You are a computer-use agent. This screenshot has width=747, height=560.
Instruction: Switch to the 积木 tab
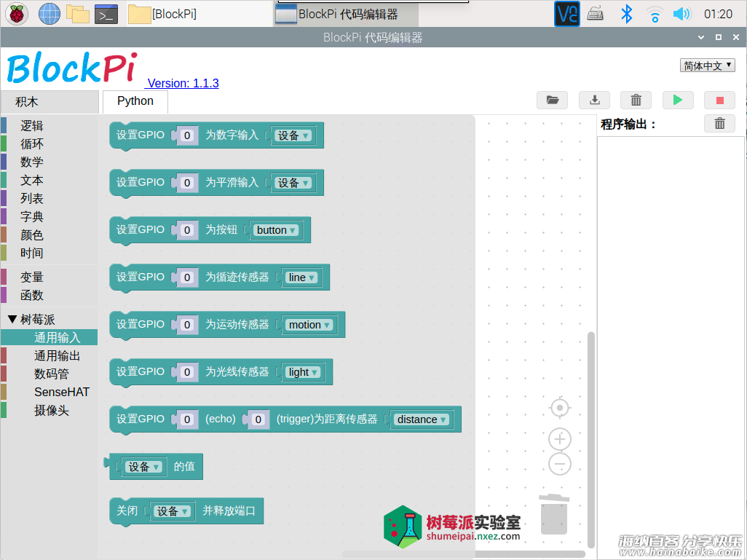pyautogui.click(x=50, y=101)
